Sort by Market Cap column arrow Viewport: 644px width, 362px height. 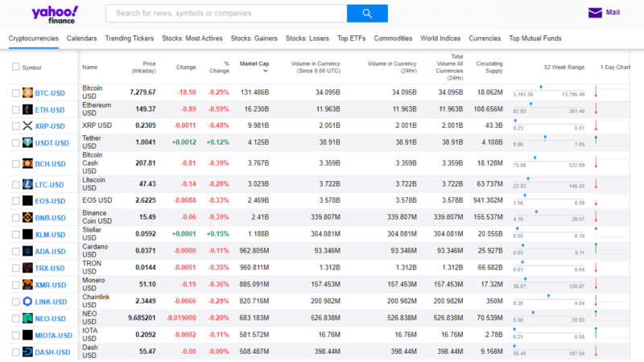pos(266,71)
